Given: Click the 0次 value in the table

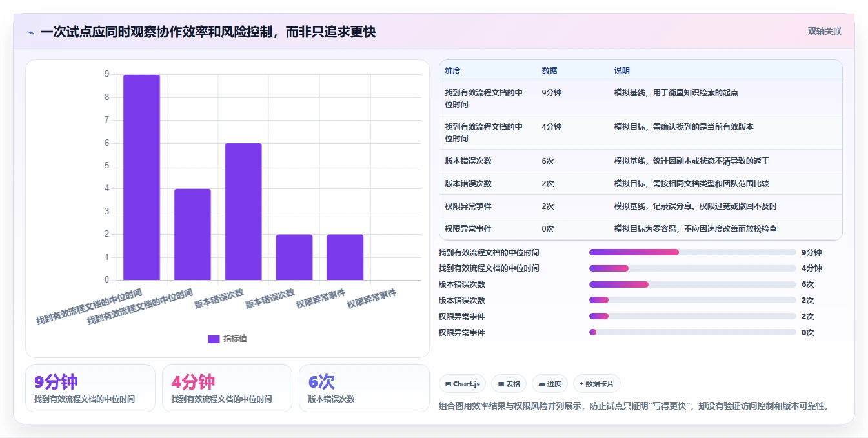Looking at the screenshot, I should click(x=548, y=229).
